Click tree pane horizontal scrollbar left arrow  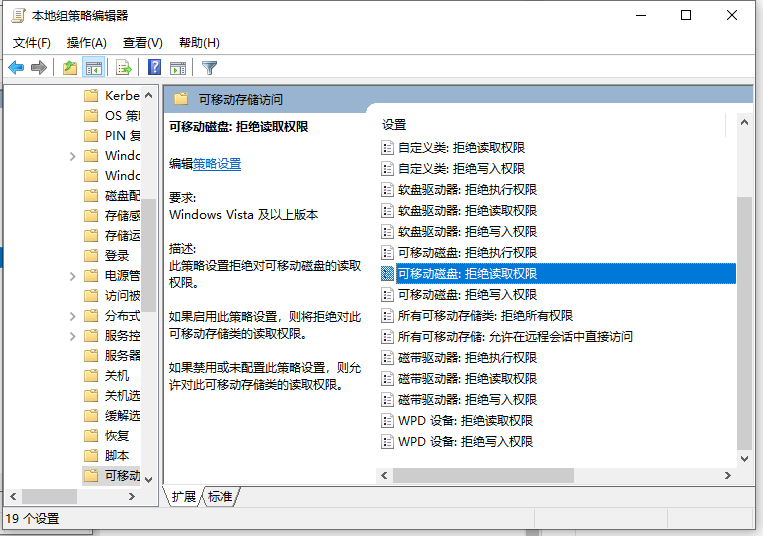[13, 496]
